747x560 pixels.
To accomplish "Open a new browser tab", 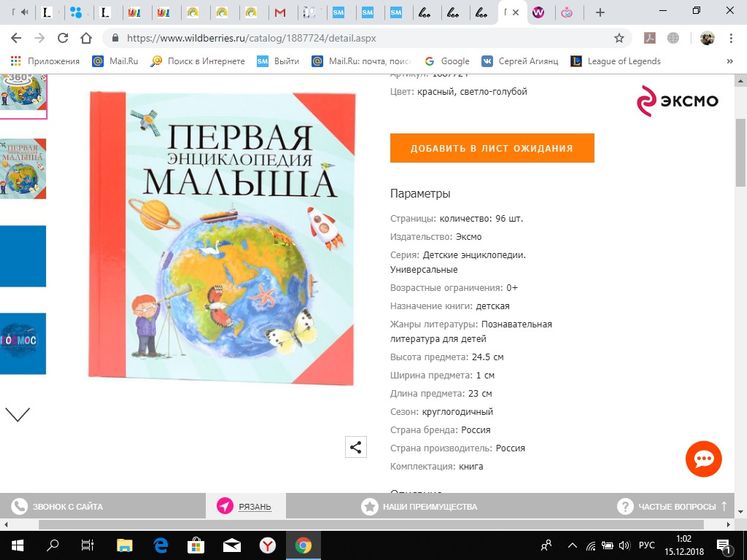I will pos(600,13).
